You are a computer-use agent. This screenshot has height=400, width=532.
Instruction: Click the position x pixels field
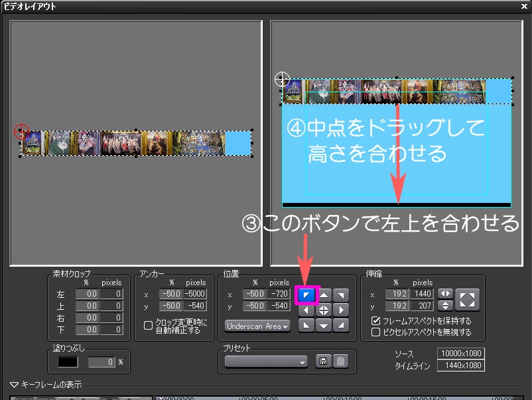tap(279, 294)
